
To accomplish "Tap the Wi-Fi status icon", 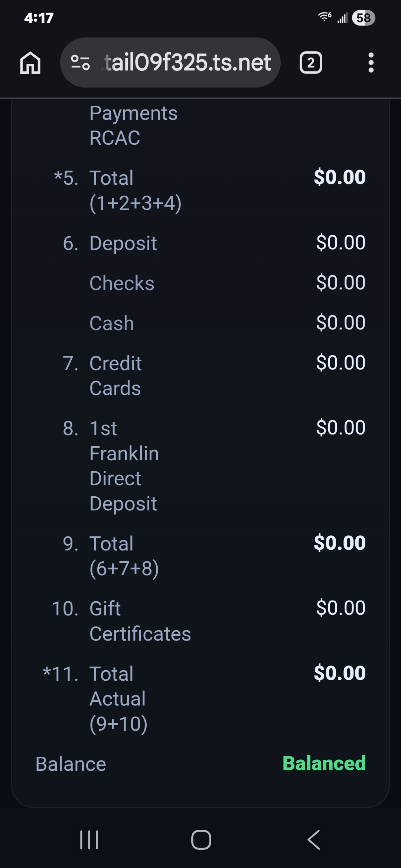I will (325, 17).
